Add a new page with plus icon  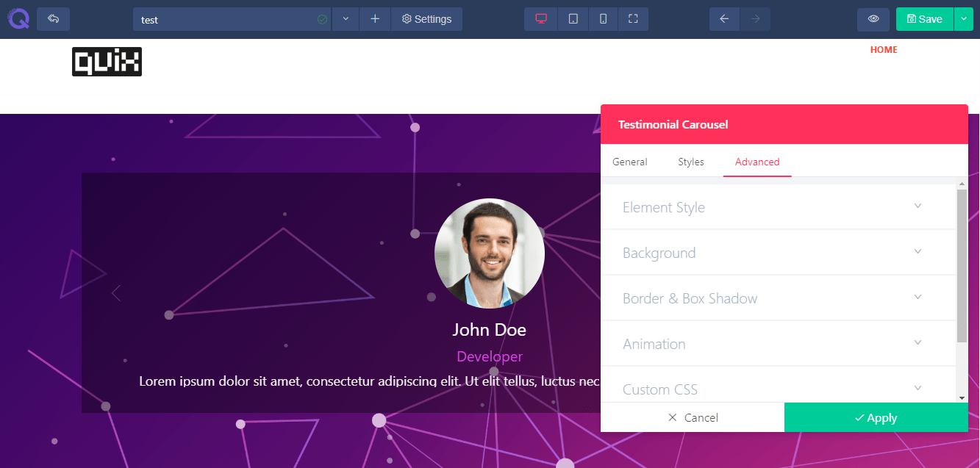375,19
